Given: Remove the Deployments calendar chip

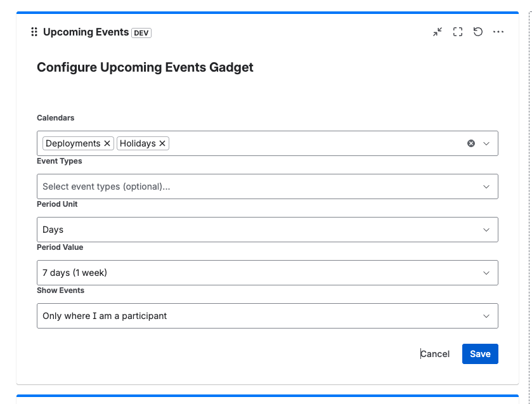Looking at the screenshot, I should click(108, 143).
